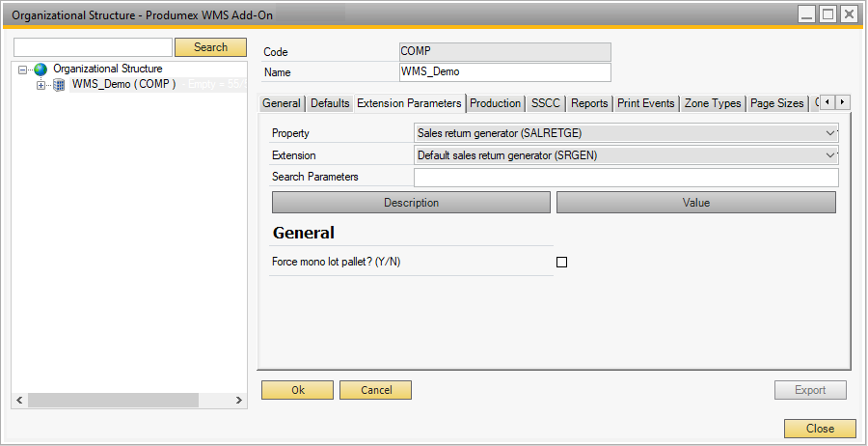Select the Zone Types tab

(713, 103)
